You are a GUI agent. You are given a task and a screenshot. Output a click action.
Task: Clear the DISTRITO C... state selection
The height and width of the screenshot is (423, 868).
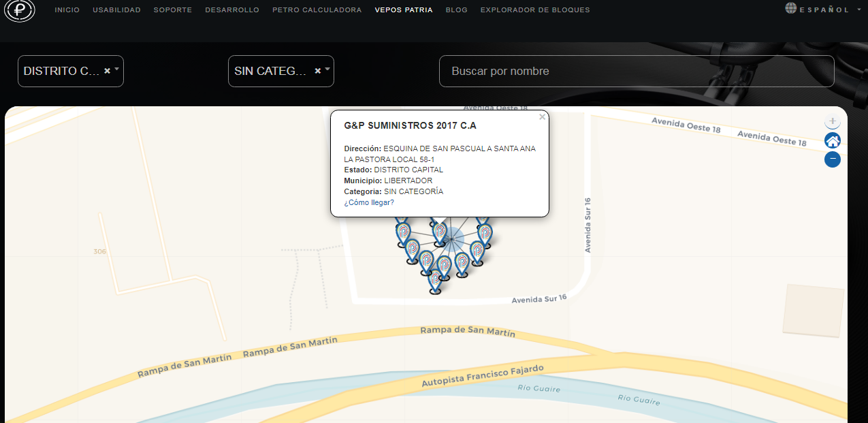[107, 71]
